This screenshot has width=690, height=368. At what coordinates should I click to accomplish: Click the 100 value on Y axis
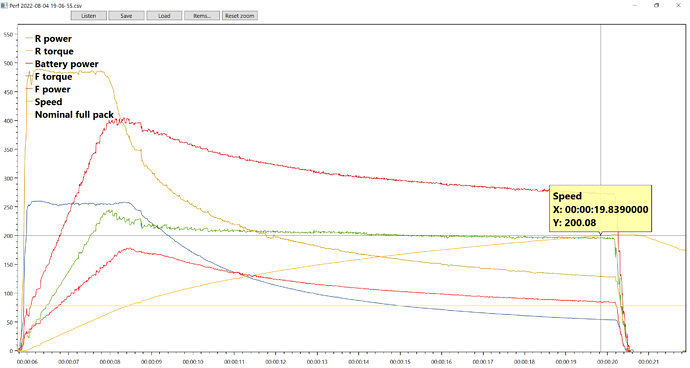(x=8, y=294)
